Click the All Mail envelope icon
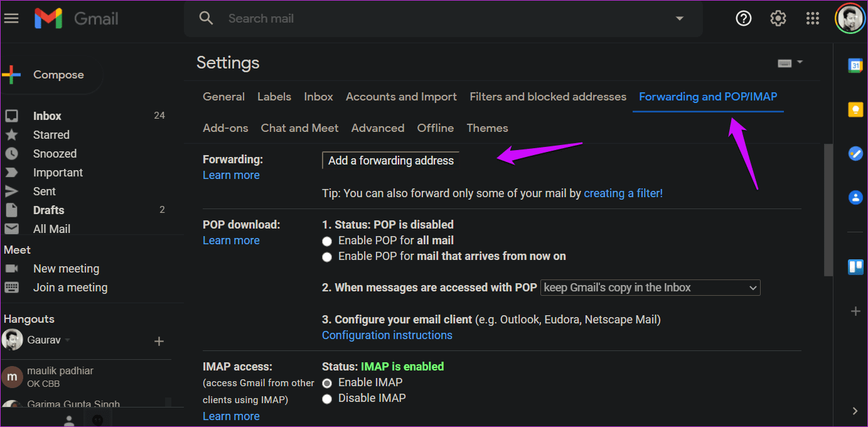 (x=11, y=229)
